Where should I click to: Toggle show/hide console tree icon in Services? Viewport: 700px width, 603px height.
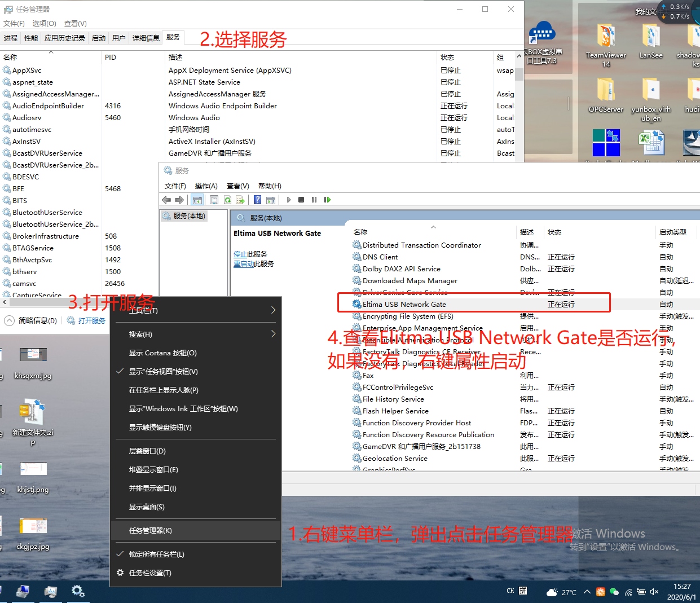197,200
